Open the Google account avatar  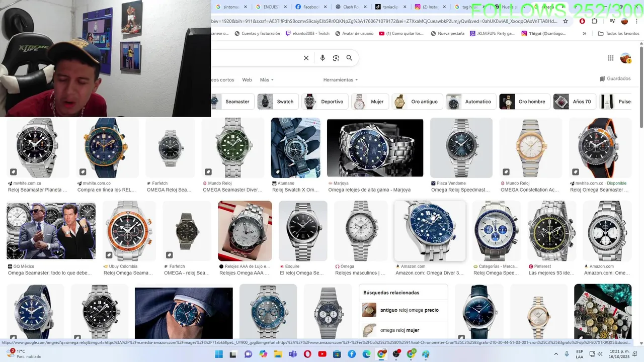pyautogui.click(x=625, y=58)
